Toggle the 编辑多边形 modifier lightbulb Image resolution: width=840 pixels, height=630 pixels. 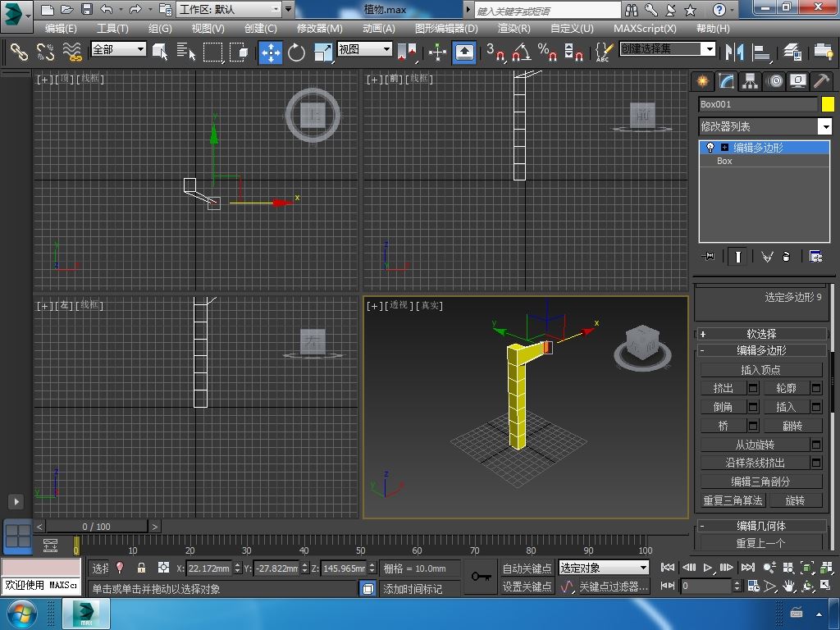point(710,148)
